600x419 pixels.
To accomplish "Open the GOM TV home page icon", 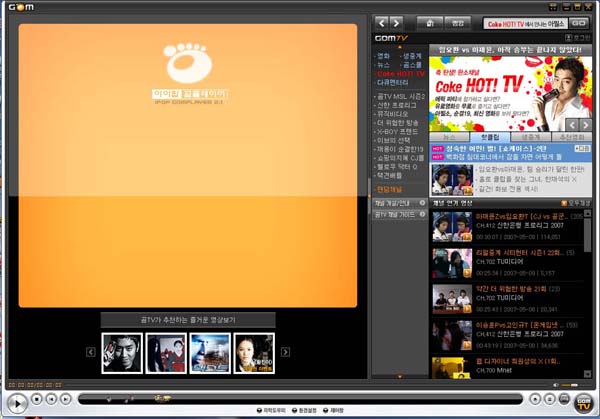I will tap(430, 23).
